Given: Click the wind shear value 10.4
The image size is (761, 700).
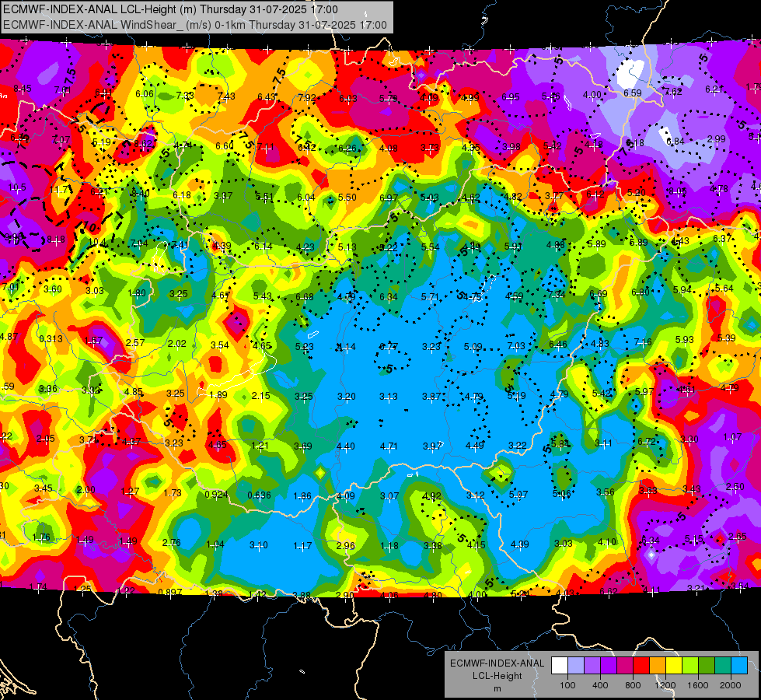Looking at the screenshot, I should tap(97, 241).
